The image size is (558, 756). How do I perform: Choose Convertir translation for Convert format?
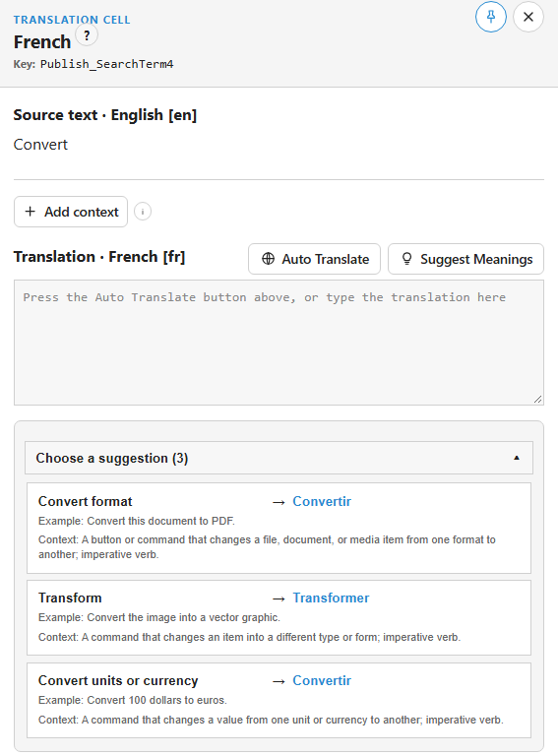tap(322, 501)
